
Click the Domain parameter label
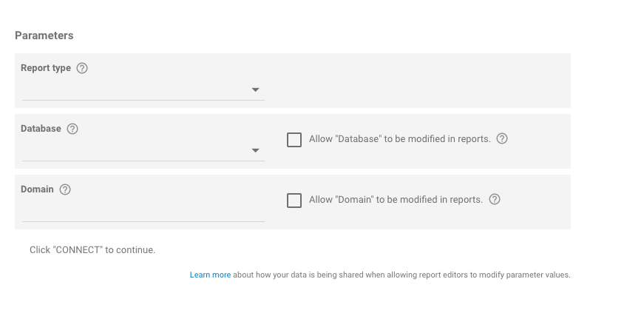point(37,189)
